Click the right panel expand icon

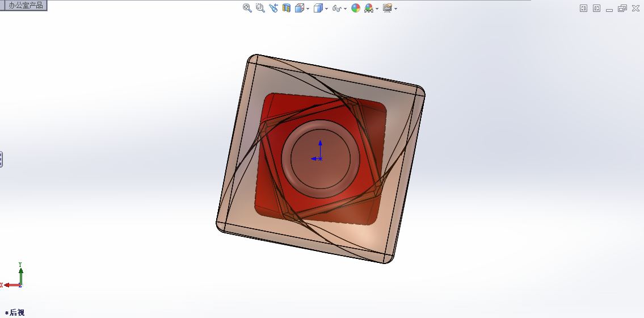coord(597,8)
